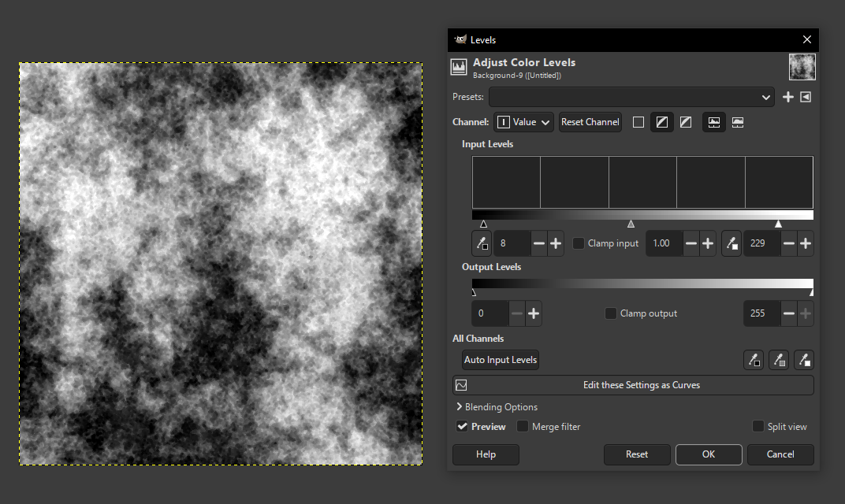The width and height of the screenshot is (845, 504).
Task: Select perceptual gamma channel encoding
Action: (685, 121)
